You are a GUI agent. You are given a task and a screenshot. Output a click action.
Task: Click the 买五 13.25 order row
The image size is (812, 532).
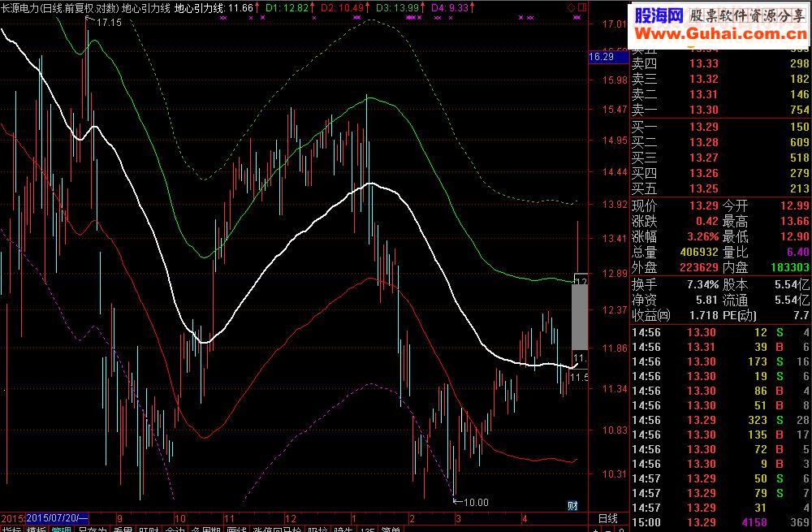tap(720, 188)
